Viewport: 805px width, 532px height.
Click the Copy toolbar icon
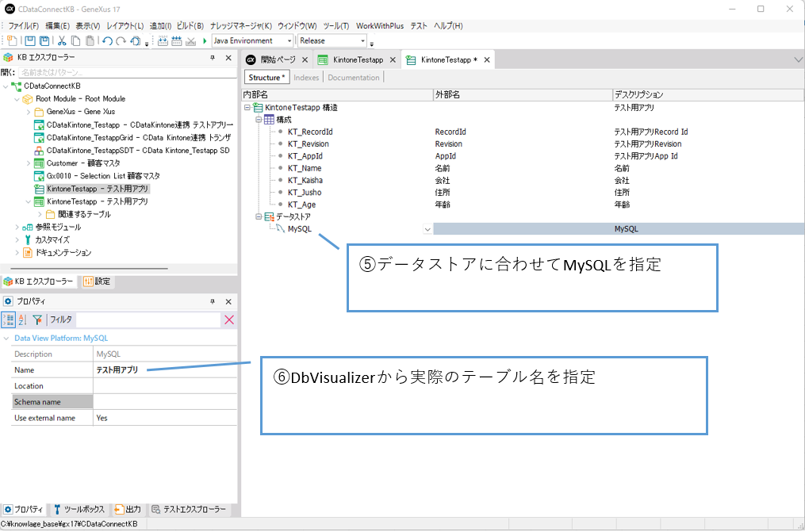pos(75,41)
